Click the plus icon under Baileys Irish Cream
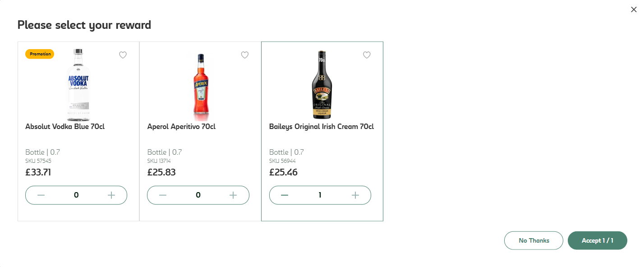644x267 pixels. tap(355, 195)
